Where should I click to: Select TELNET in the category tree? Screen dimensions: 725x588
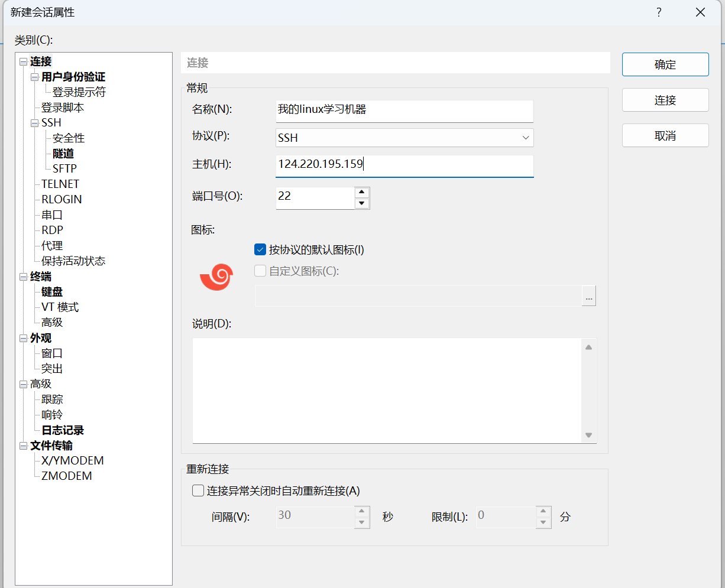[60, 184]
